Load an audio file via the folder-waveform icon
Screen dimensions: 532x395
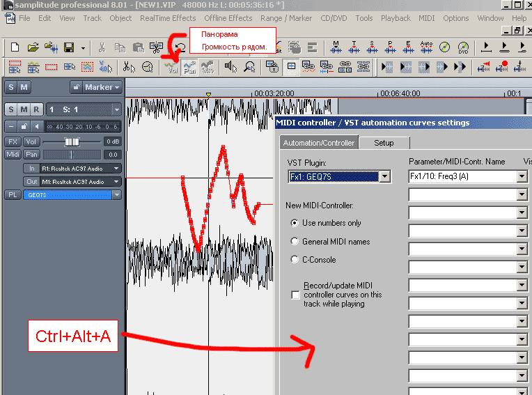pos(51,47)
